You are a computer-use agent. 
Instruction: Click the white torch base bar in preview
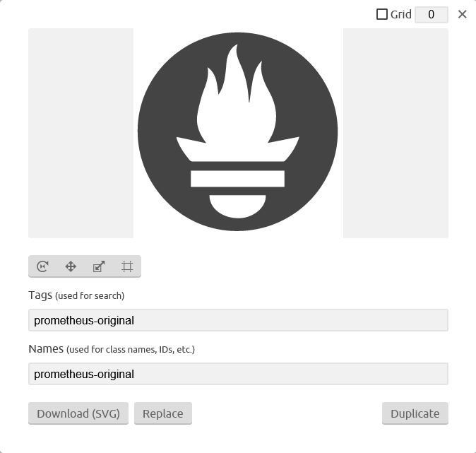pos(238,179)
